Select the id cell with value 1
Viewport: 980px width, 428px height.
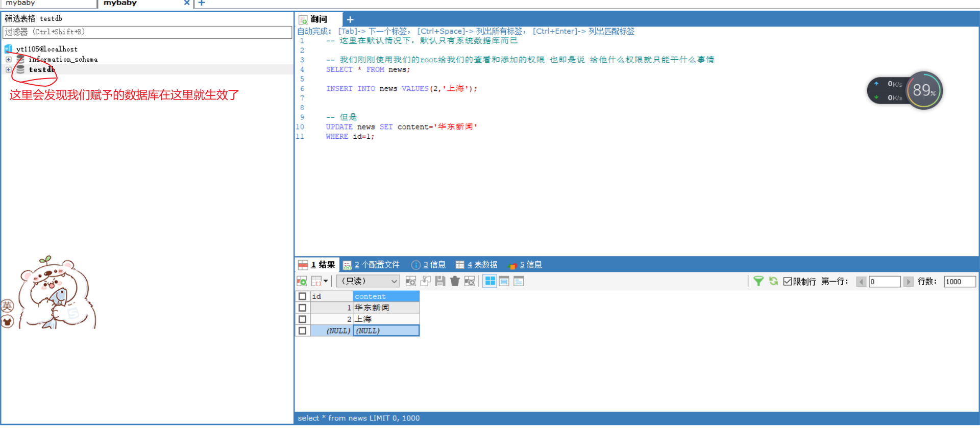pyautogui.click(x=331, y=309)
